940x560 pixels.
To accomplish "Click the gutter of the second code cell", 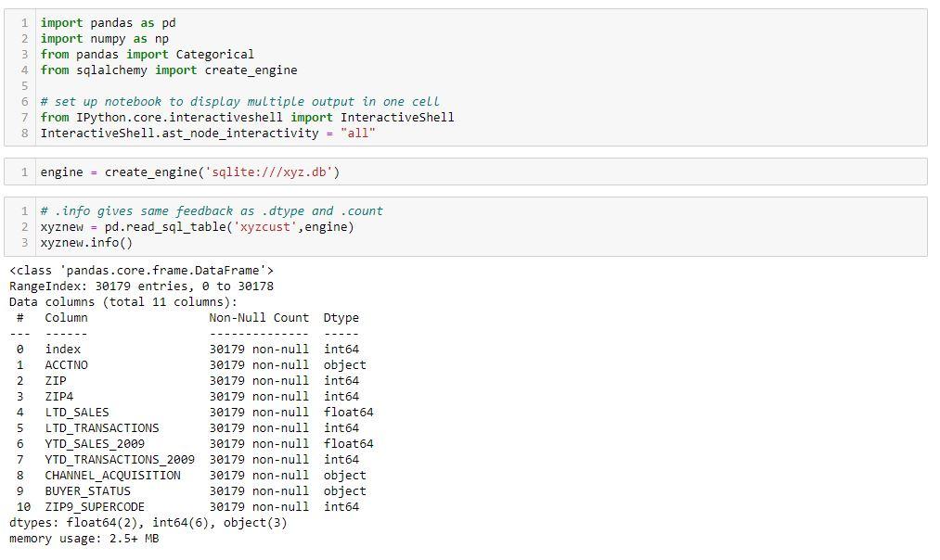I will [x=22, y=172].
